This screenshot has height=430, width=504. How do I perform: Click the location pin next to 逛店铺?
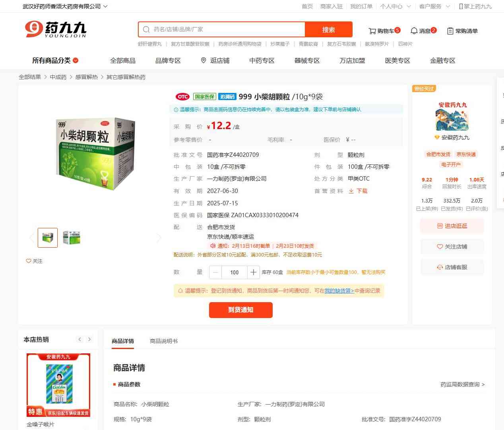pyautogui.click(x=204, y=60)
